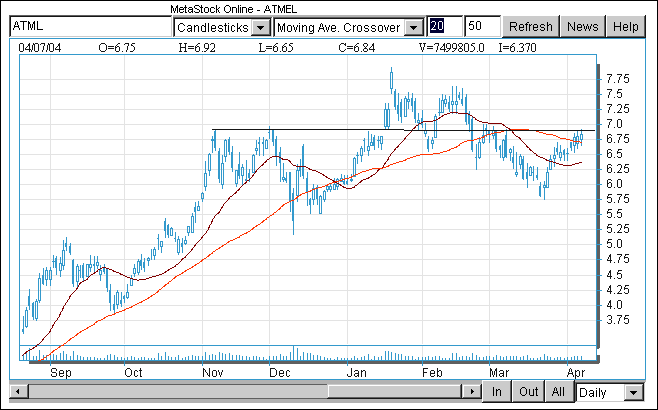Show full history with All button
Screen dimensions: 658x410
[x=558, y=392]
